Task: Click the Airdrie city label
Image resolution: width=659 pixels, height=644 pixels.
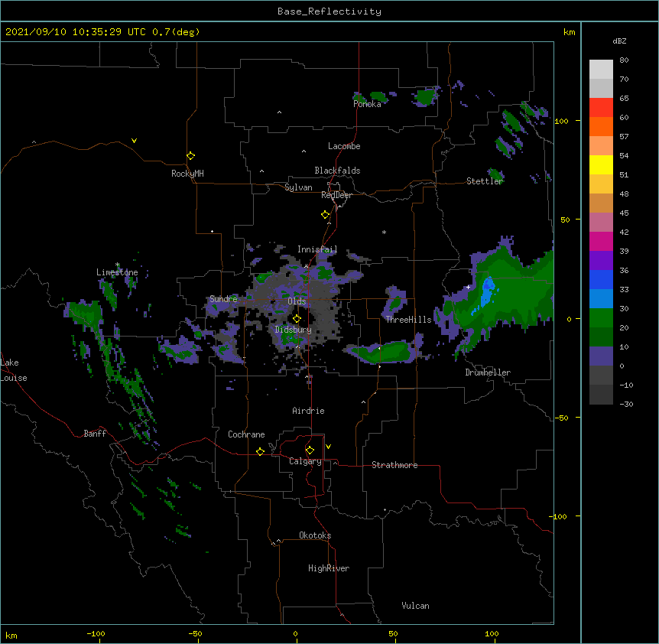Action: point(308,411)
